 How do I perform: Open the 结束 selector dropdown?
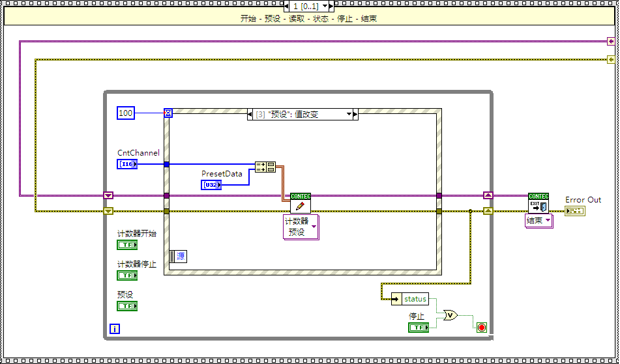tap(548, 221)
